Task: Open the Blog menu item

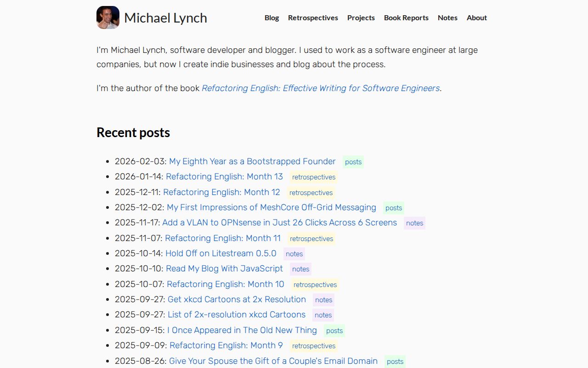Action: tap(271, 17)
